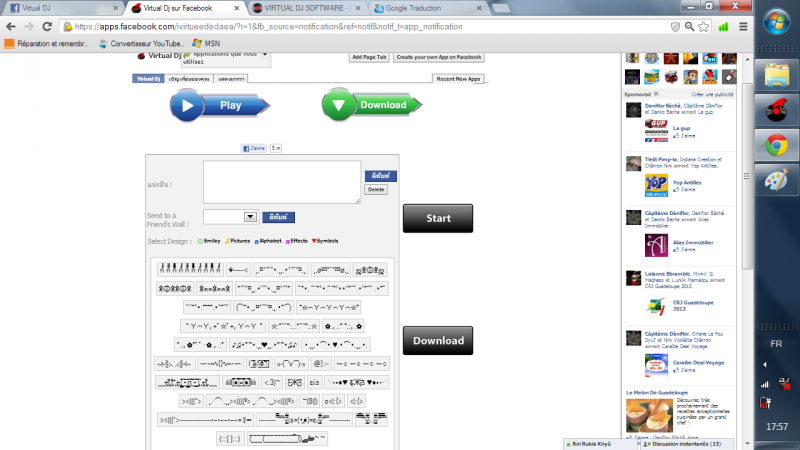Expand the Applications que vous utilisez dropdown
Viewport: 800px width, 450px height.
click(x=265, y=54)
